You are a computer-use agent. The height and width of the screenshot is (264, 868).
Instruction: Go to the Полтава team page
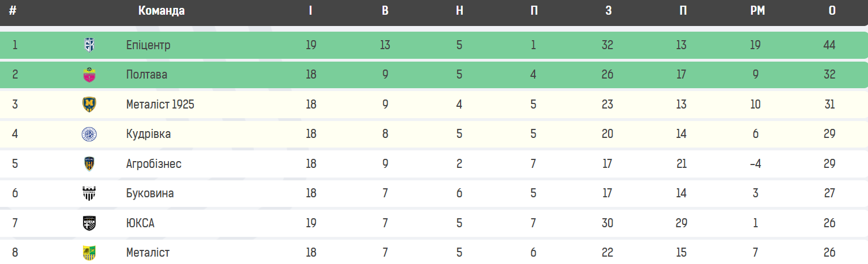147,75
